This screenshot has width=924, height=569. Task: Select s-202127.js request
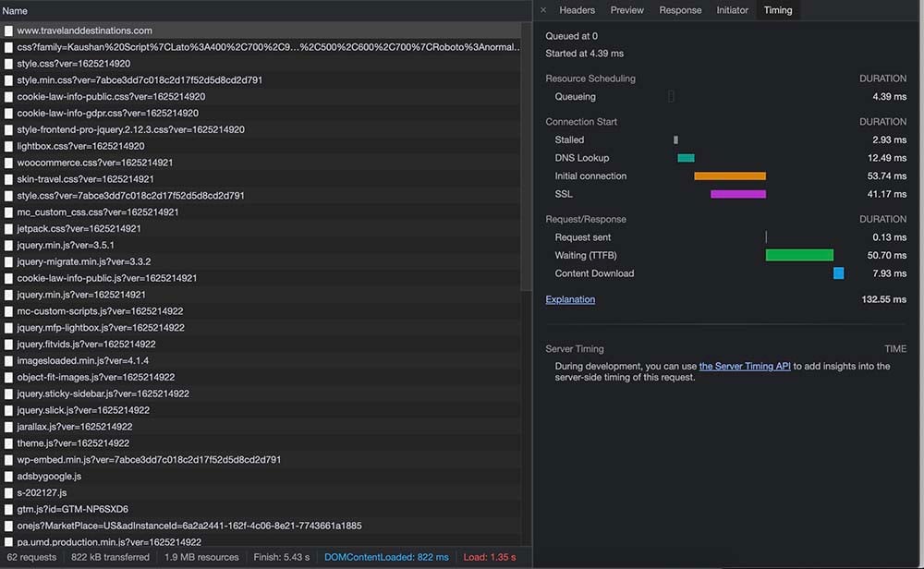tap(261, 492)
